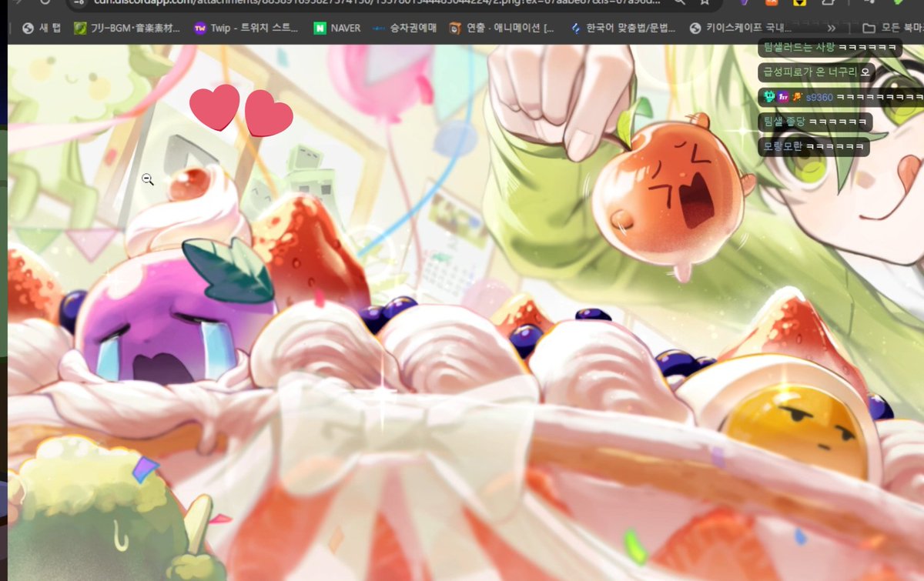Open the 연출 · 애니메이션 bookmark
924x581 pixels.
coord(502,28)
